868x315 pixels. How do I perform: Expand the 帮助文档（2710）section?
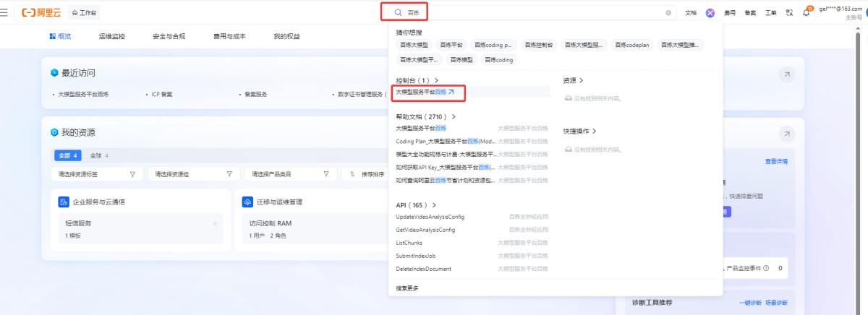click(x=425, y=116)
